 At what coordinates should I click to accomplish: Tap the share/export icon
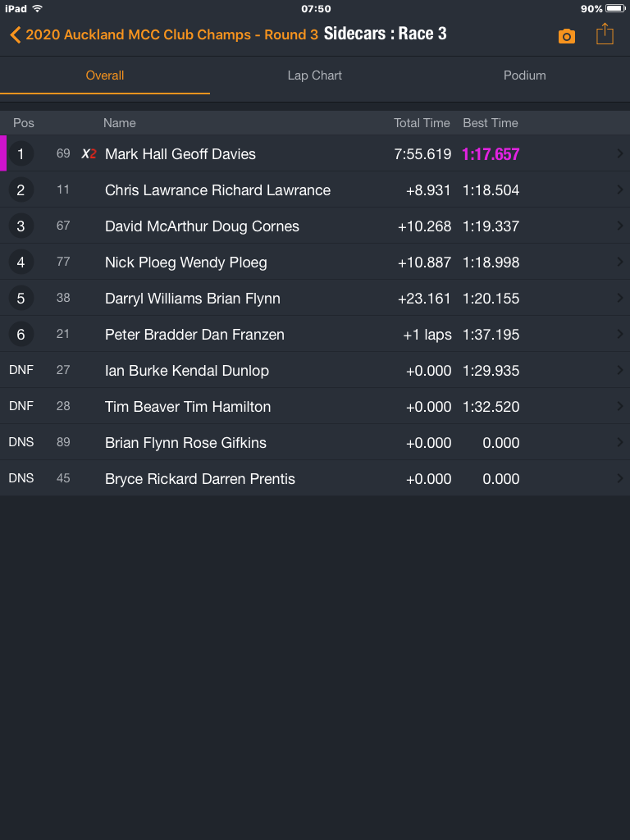point(605,34)
